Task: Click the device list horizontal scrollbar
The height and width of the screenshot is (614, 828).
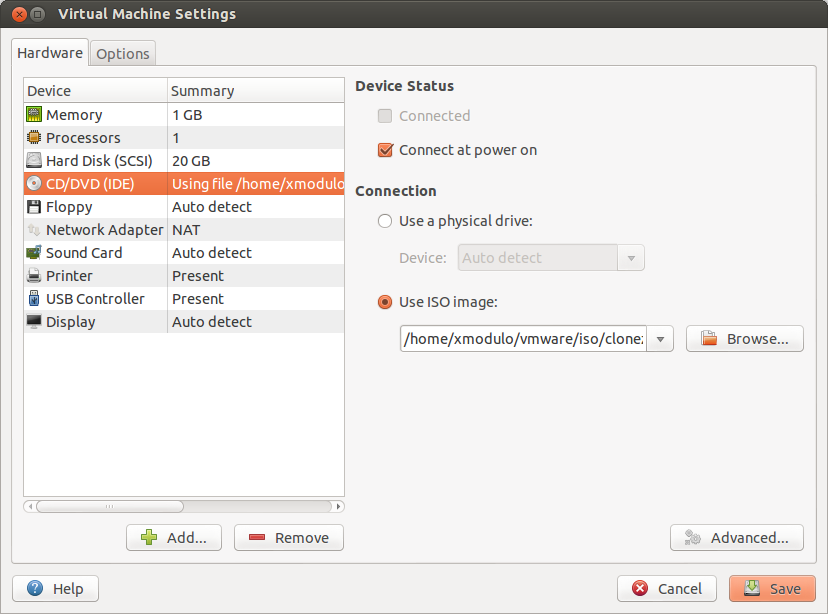Action: click(184, 506)
